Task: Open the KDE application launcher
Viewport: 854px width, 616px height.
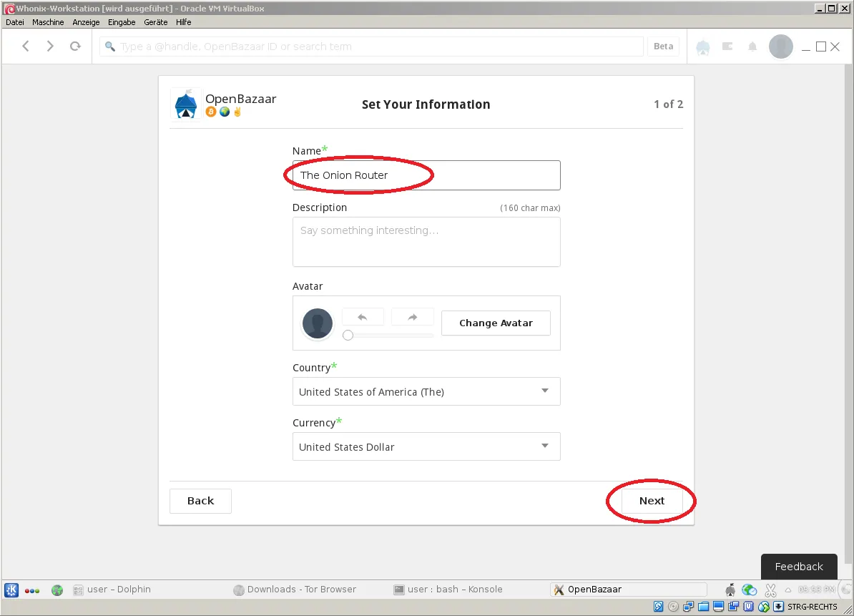Action: pos(11,590)
